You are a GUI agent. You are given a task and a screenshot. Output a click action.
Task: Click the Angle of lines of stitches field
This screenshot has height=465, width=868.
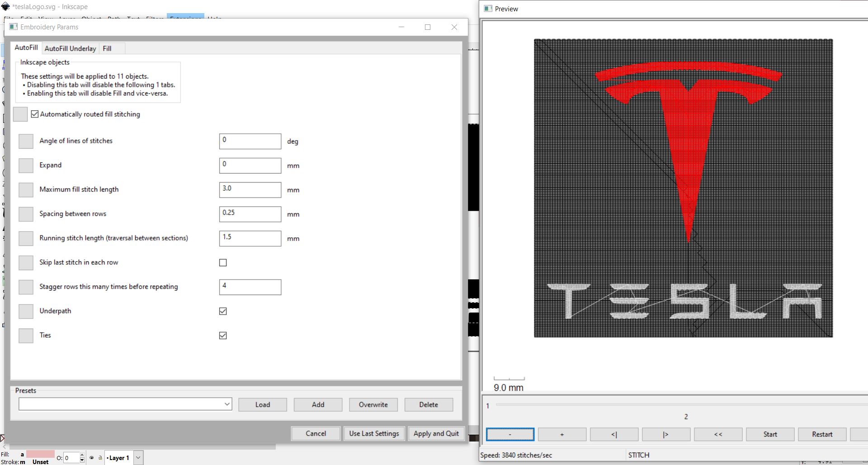[250, 141]
